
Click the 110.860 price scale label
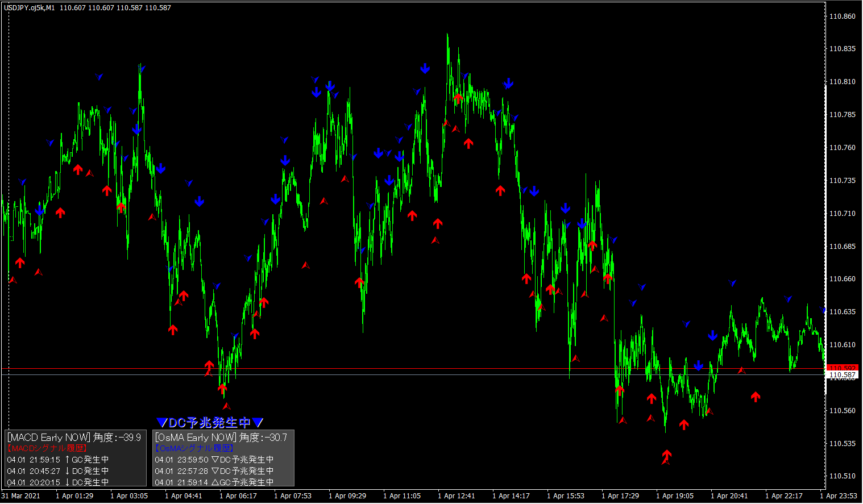(842, 16)
